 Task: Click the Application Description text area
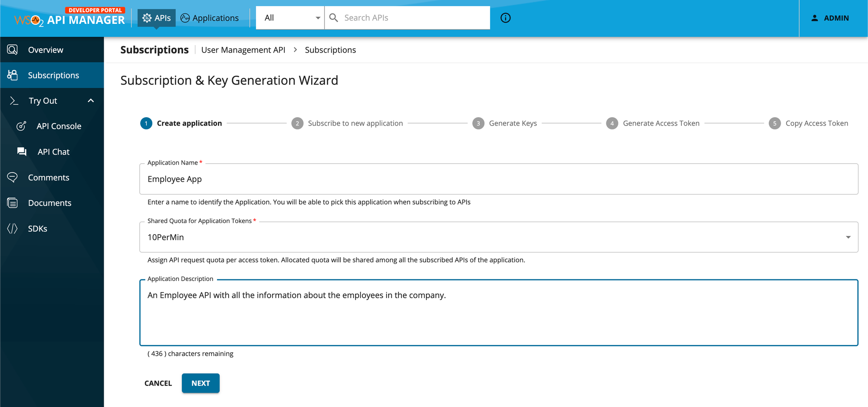[x=499, y=313]
